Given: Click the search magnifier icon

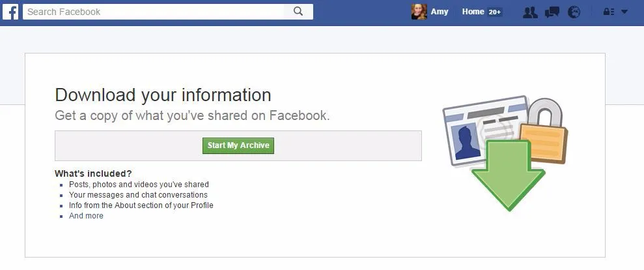Looking at the screenshot, I should point(298,12).
